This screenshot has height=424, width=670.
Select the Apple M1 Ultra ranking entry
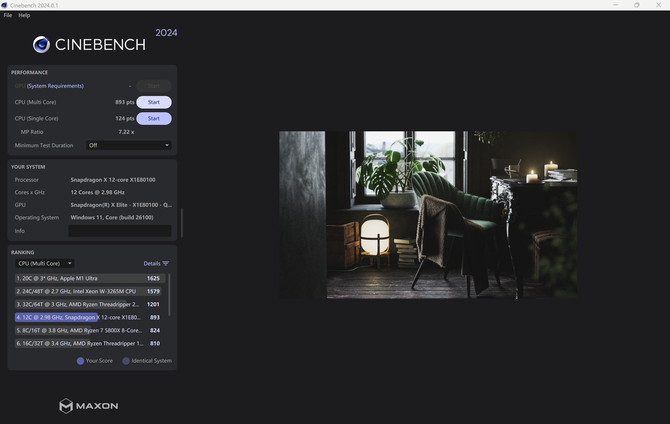(x=90, y=278)
